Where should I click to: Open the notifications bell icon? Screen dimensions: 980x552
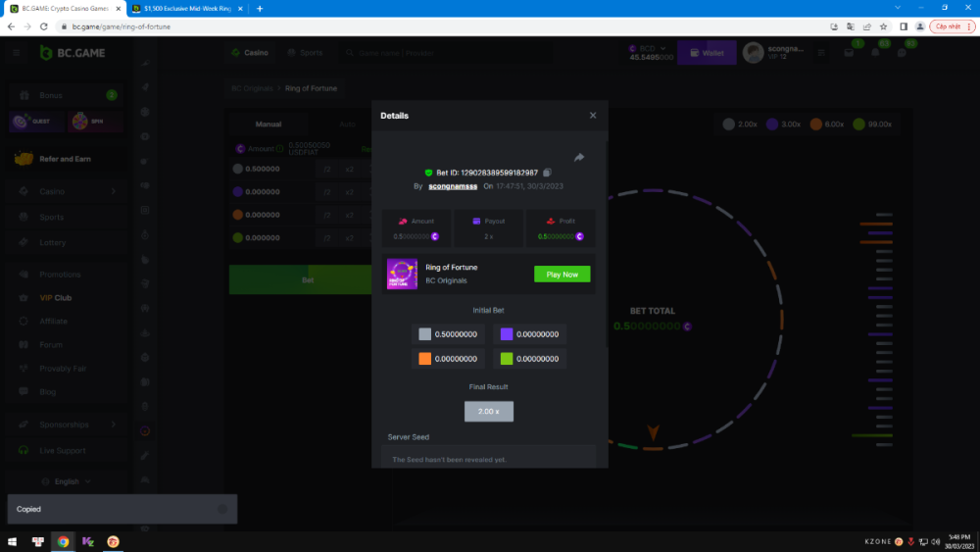[875, 53]
